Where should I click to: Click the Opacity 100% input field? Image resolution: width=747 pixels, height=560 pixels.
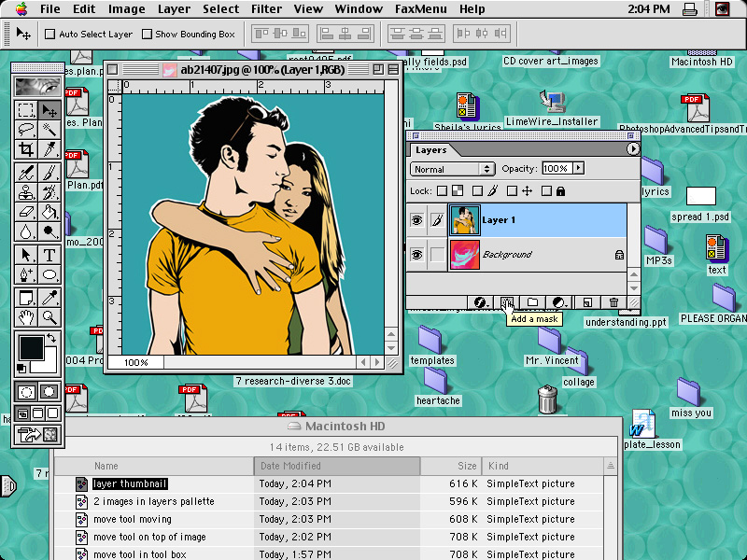click(x=557, y=169)
